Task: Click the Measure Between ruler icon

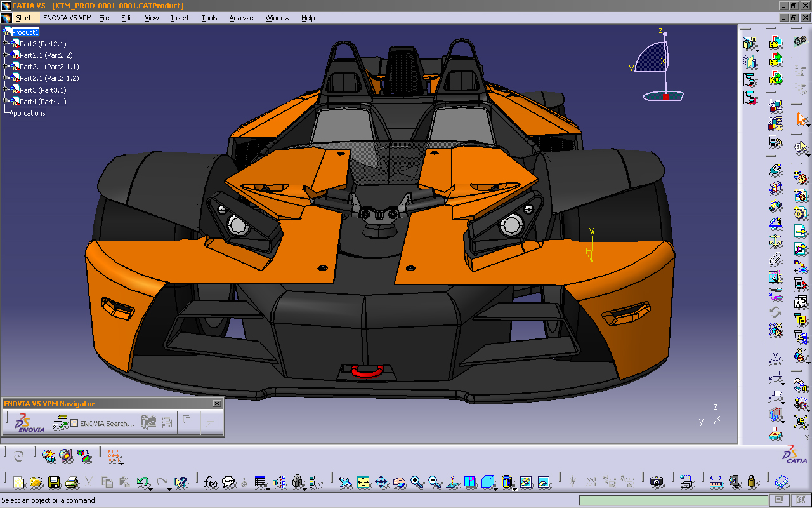Action: [x=716, y=483]
